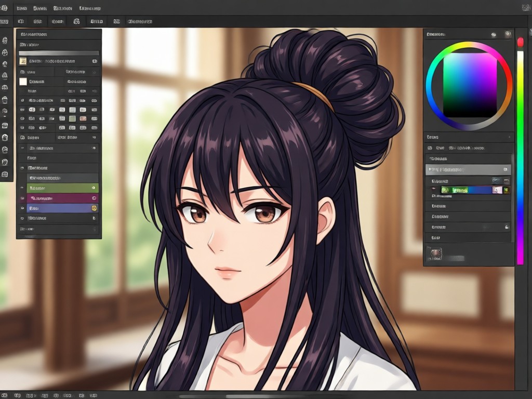The height and width of the screenshot is (399, 532).
Task: Select the magenta layer row
Action: 62,198
